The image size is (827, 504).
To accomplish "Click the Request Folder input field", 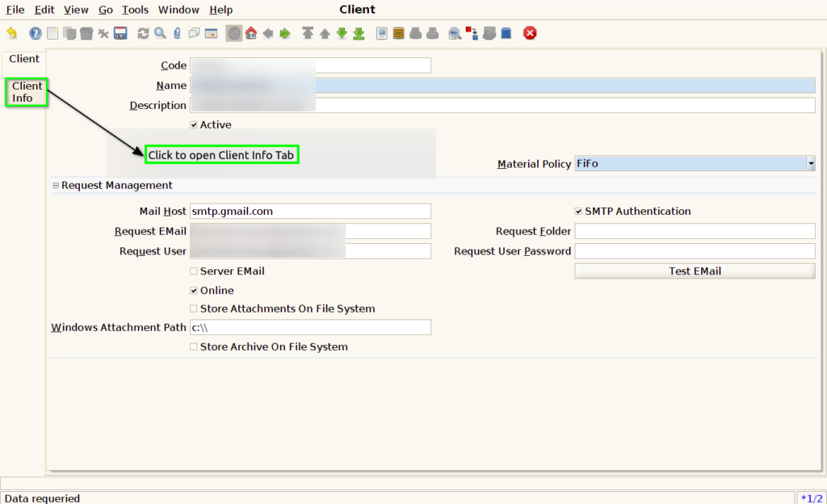I will (x=695, y=232).
